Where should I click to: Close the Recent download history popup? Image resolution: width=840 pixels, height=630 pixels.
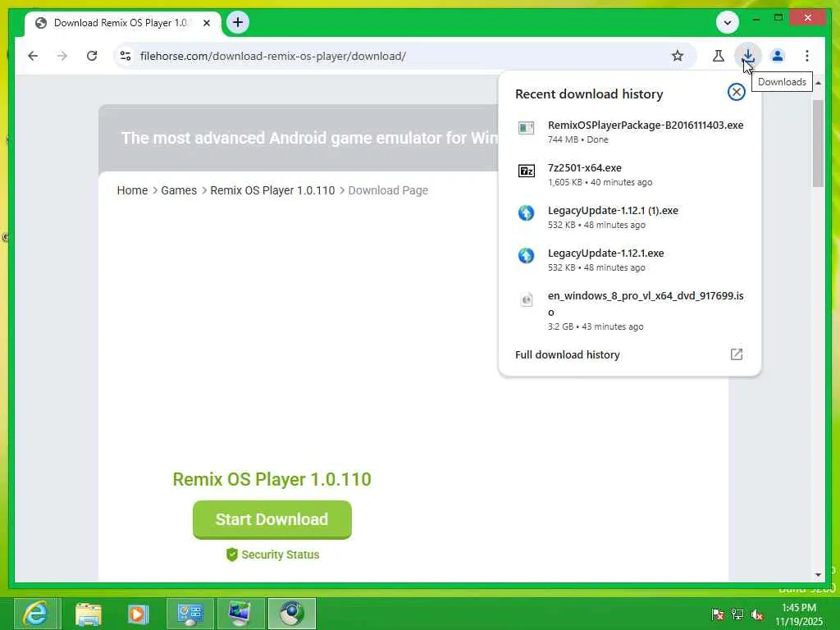(736, 92)
